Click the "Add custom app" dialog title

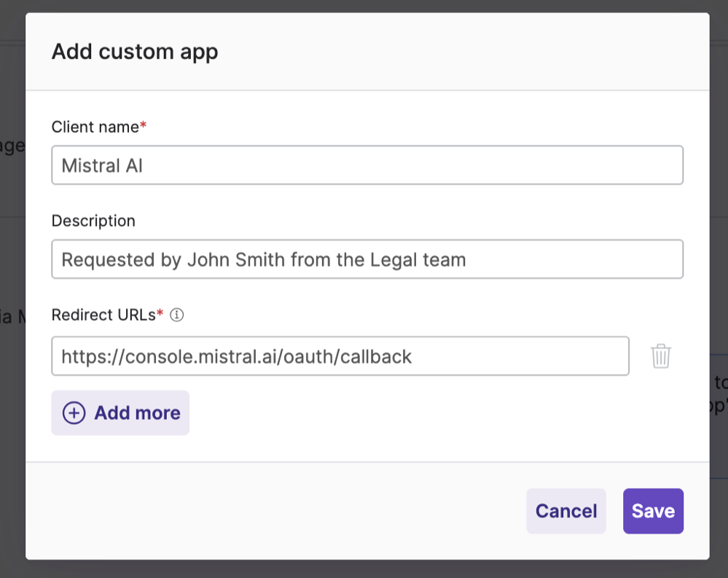click(x=135, y=52)
